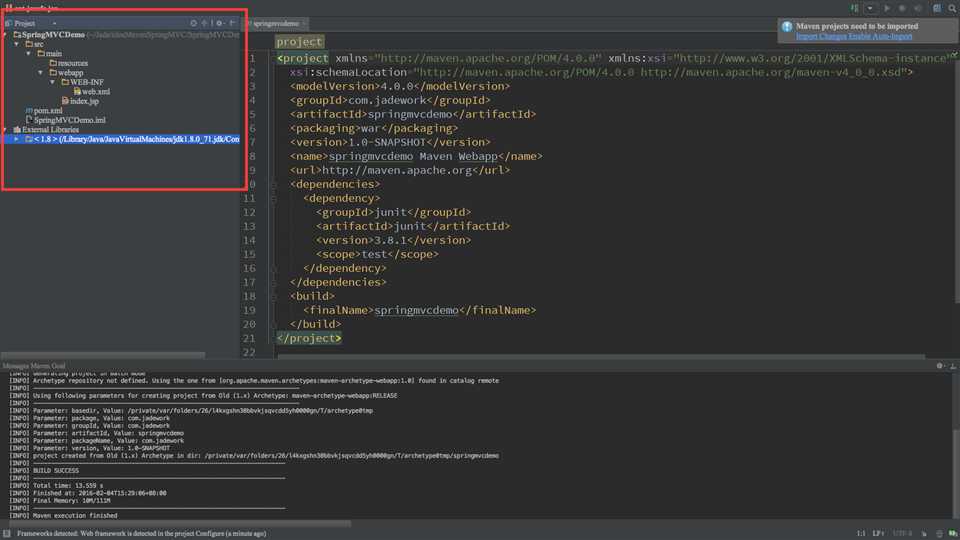Select the resources folder

coord(68,63)
